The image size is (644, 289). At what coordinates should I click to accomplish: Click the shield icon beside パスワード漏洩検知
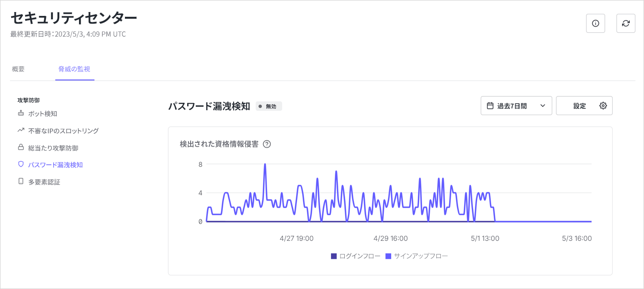21,164
